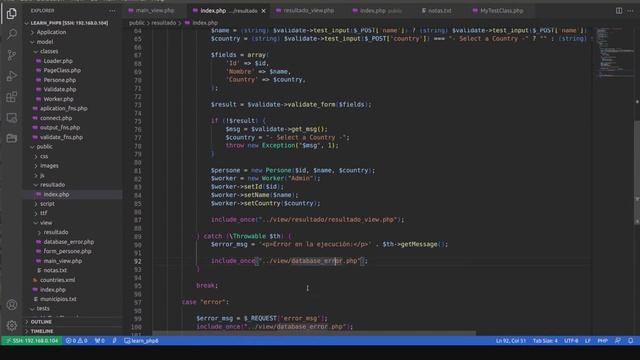This screenshot has height=360, width=640.
Task: Open the Manage gear icon
Action: point(11,325)
